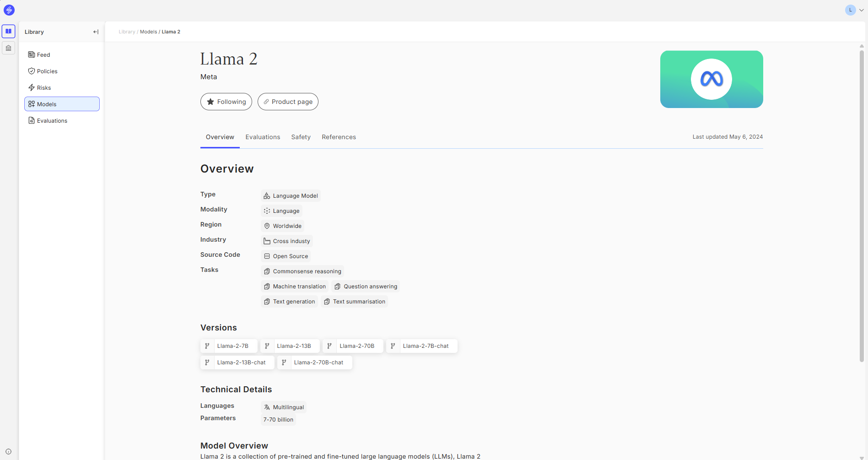Open the Llama-2-13B-chat version

[x=237, y=363]
